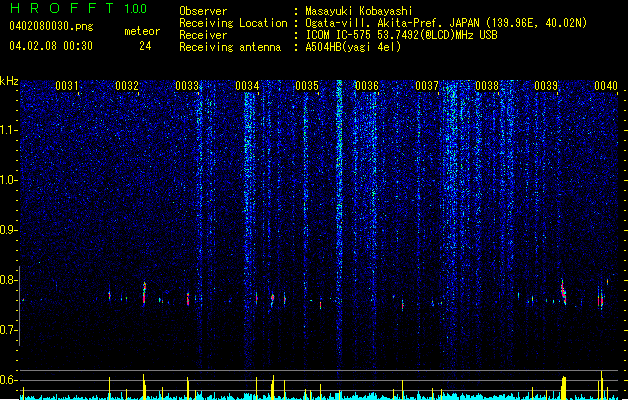Click observer name Masayuki Kobayashi

[x=359, y=11]
